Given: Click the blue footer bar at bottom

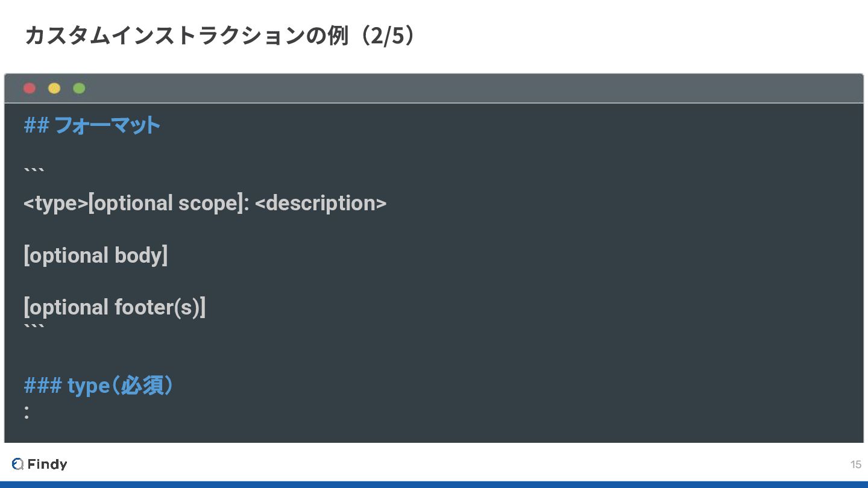Looking at the screenshot, I should (434, 484).
